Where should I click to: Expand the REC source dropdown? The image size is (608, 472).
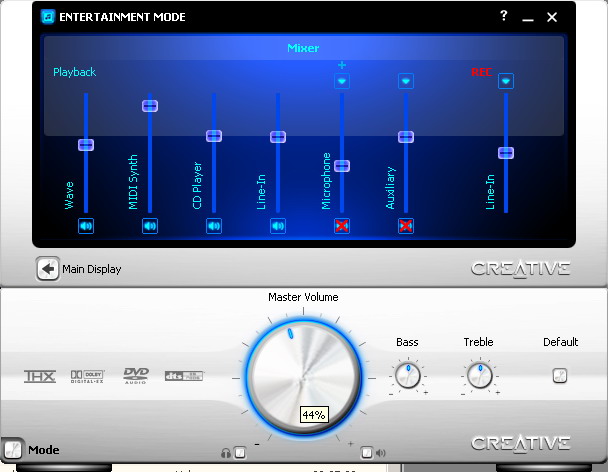506,81
